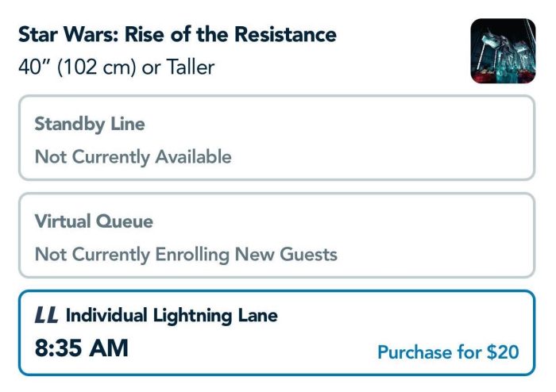
Task: Click the Virtual Queue heading
Action: click(94, 221)
